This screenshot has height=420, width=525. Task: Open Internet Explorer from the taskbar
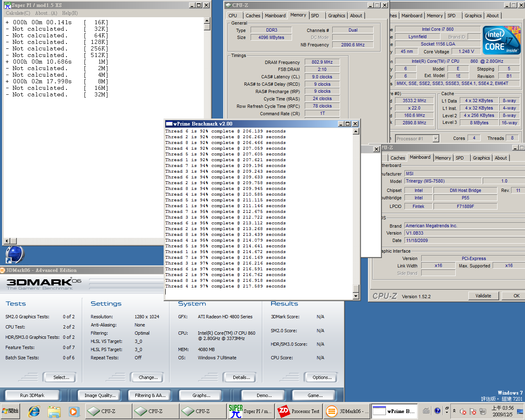34,411
